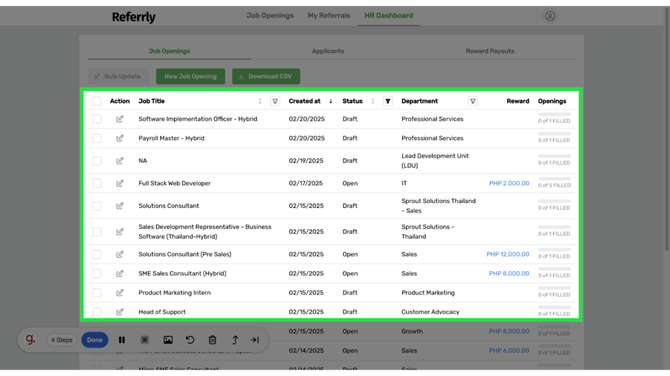Viewport: 670px width, 376px height.
Task: Go to My Referrals in top navigation
Action: click(329, 15)
